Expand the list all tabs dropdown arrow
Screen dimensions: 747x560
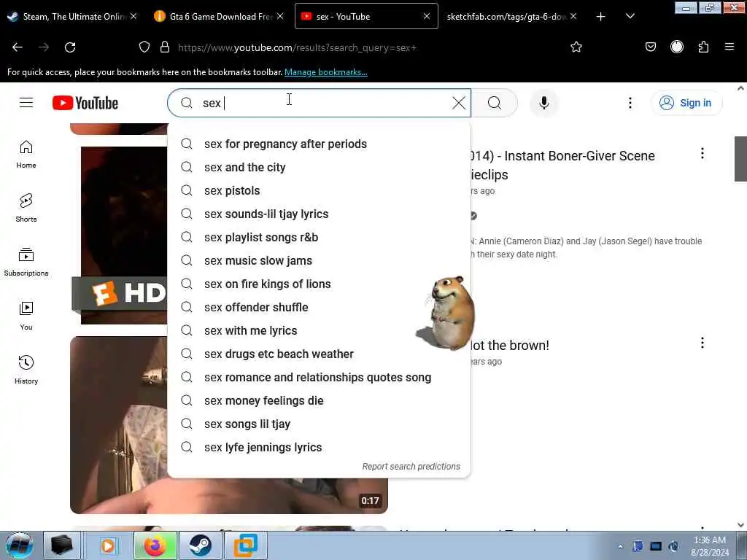pos(630,17)
